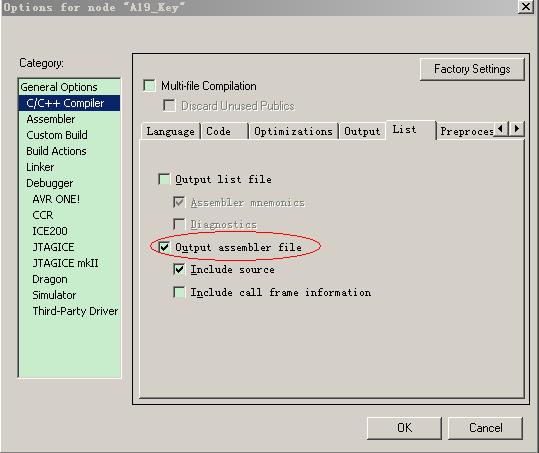This screenshot has width=539, height=453.
Task: Click Factory Settings button
Action: [x=472, y=69]
